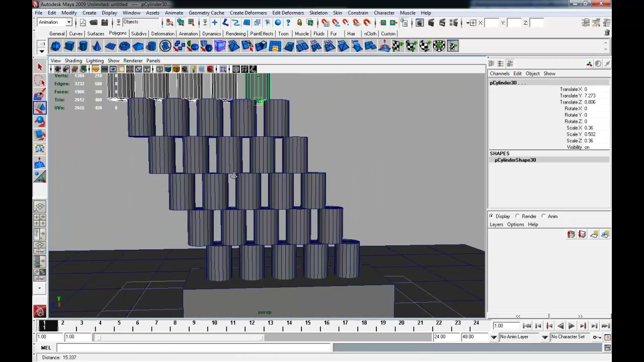The width and height of the screenshot is (644, 362).
Task: Click the MEL command input field
Action: coord(194,347)
